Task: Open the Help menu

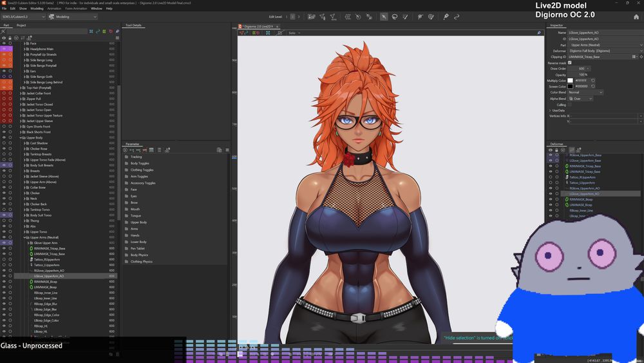Action: (109, 8)
